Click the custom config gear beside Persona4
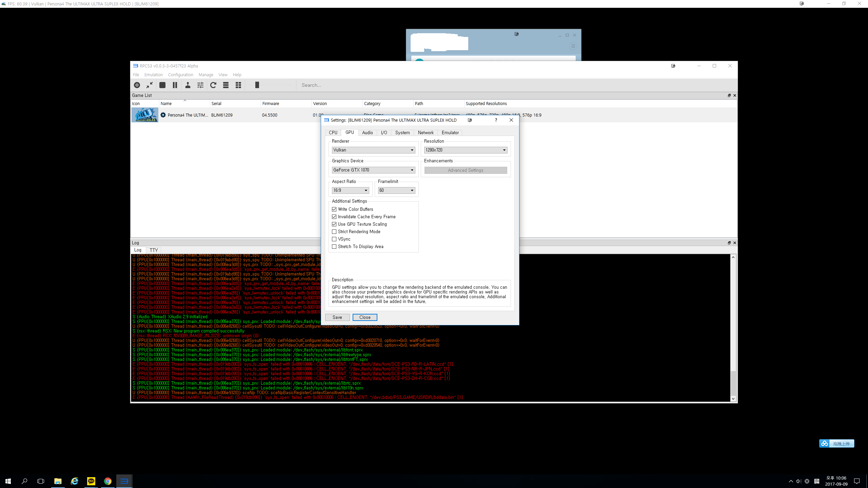This screenshot has height=488, width=868. click(x=163, y=115)
